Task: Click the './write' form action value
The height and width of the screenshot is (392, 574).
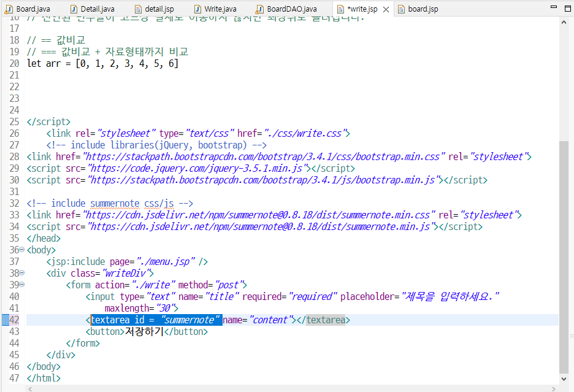Action: 153,285
